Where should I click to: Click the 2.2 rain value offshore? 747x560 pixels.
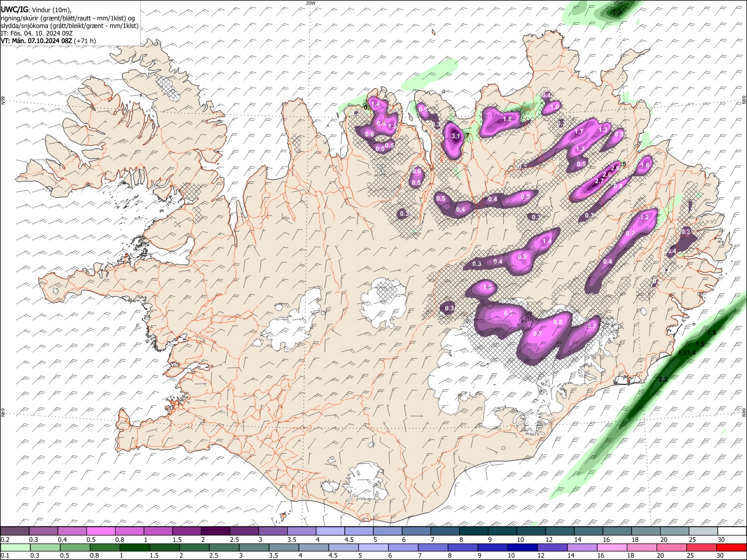click(x=662, y=380)
